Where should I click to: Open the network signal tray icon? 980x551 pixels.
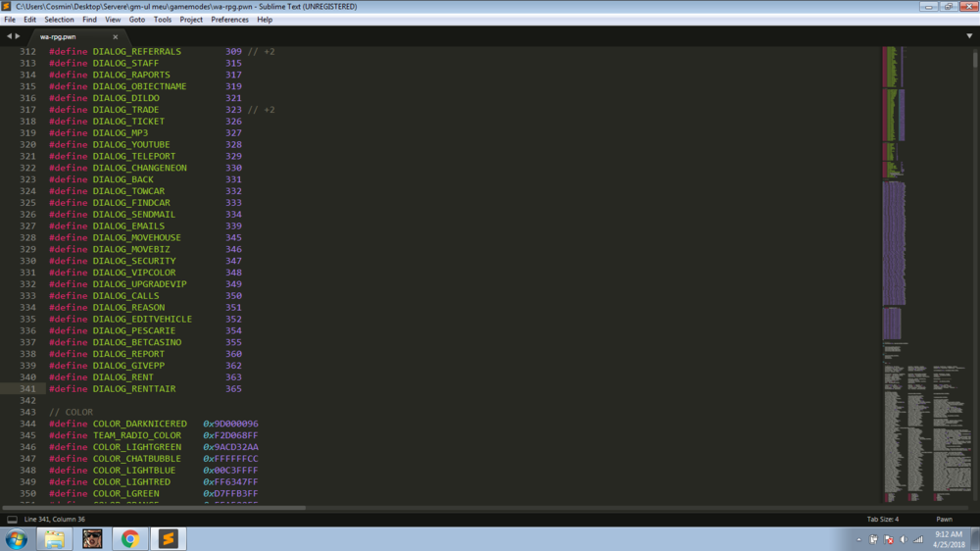[918, 539]
